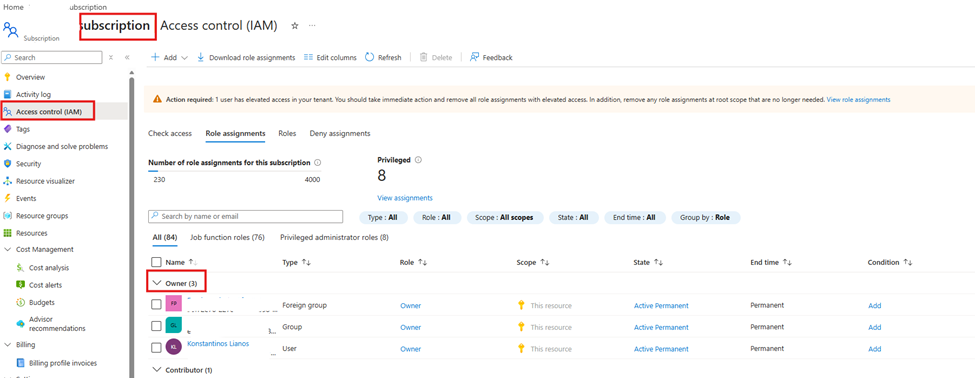Viewport: 975px width, 378px height.
Task: Open Billing profile invoices icon
Action: click(20, 363)
